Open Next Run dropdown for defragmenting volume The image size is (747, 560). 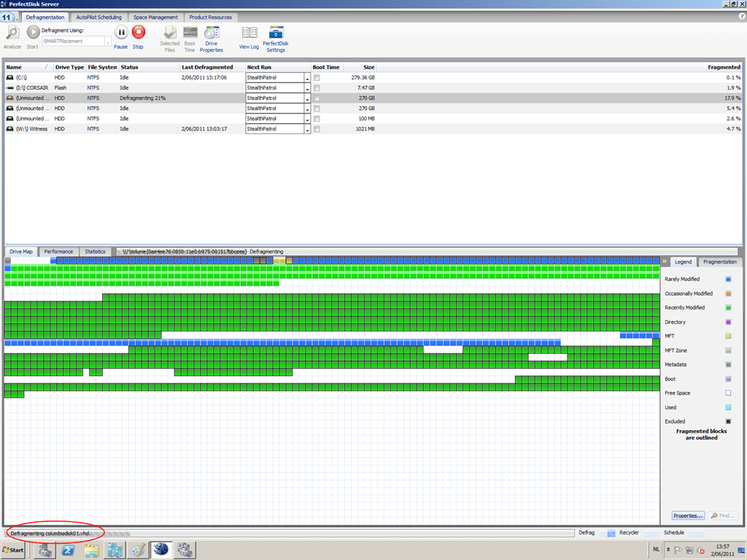coord(307,98)
